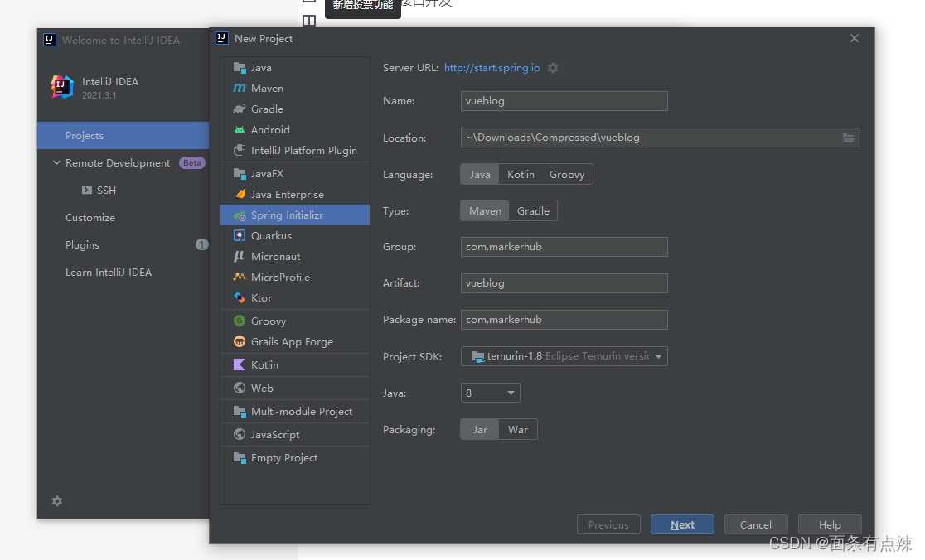This screenshot has width=925, height=560.
Task: Select the Java project type icon
Action: coord(240,68)
